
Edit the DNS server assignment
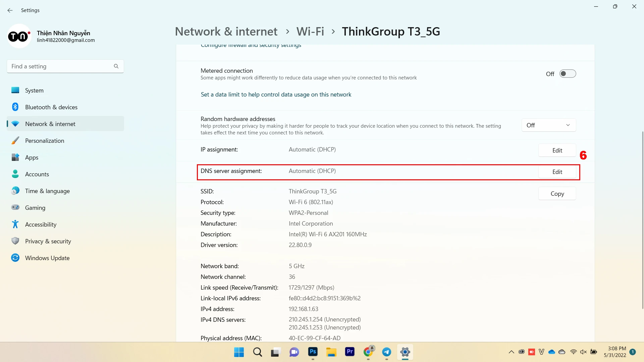tap(557, 172)
